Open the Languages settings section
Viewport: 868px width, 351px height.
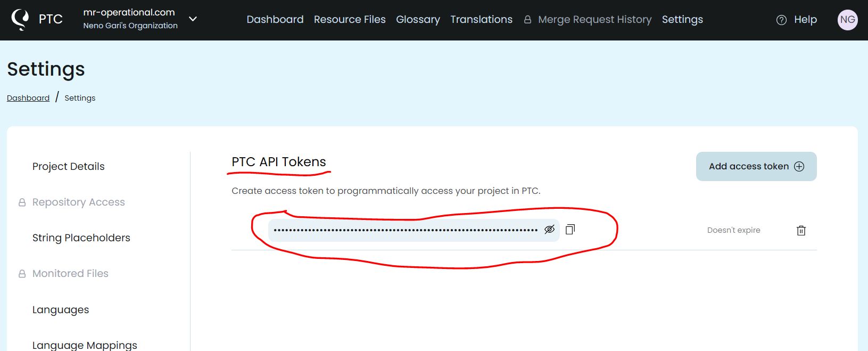click(x=61, y=309)
